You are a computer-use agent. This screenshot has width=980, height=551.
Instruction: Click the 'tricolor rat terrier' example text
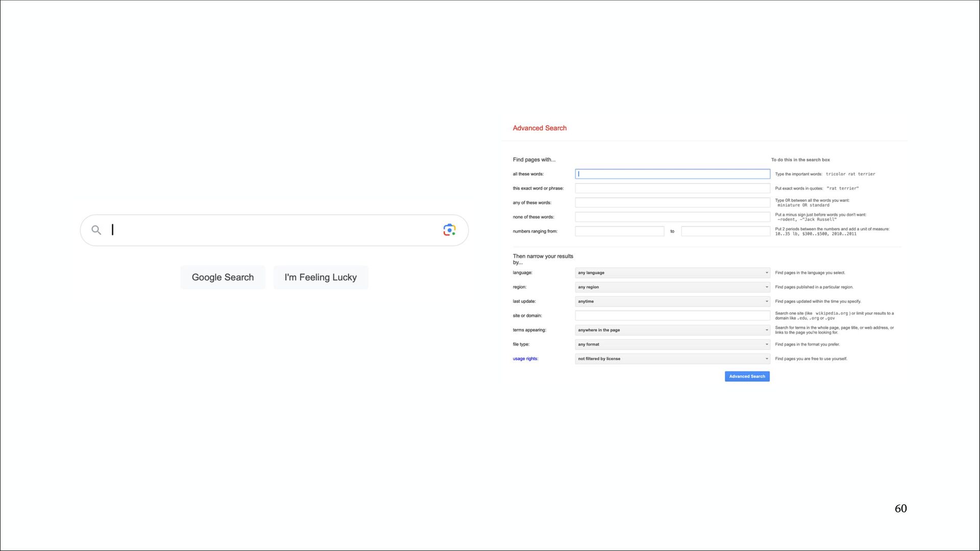pyautogui.click(x=850, y=174)
